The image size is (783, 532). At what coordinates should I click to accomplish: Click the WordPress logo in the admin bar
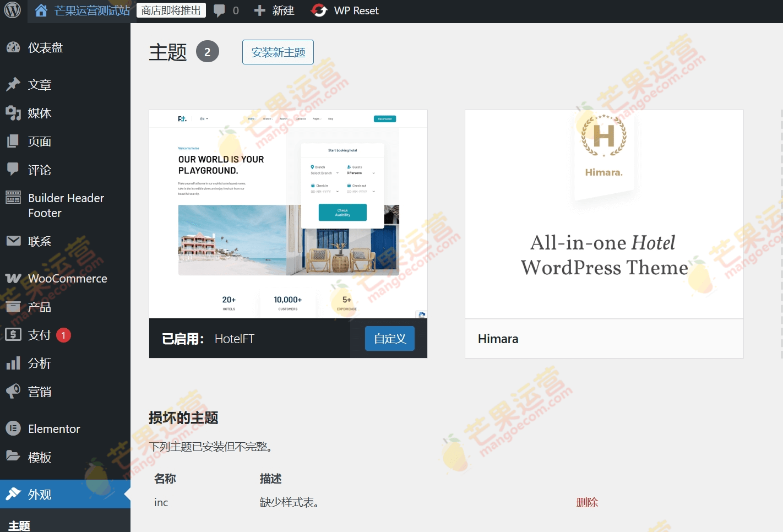click(x=12, y=10)
